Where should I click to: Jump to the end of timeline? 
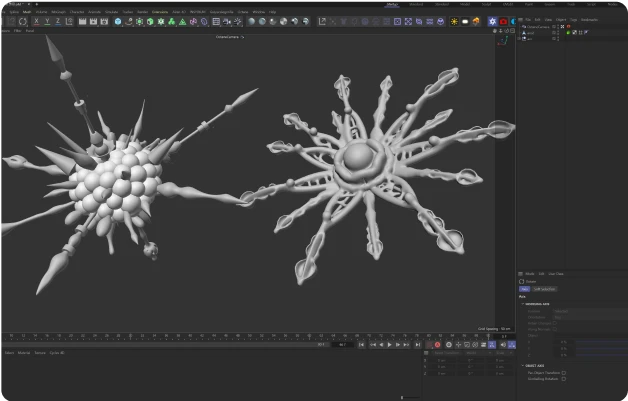[x=418, y=345]
